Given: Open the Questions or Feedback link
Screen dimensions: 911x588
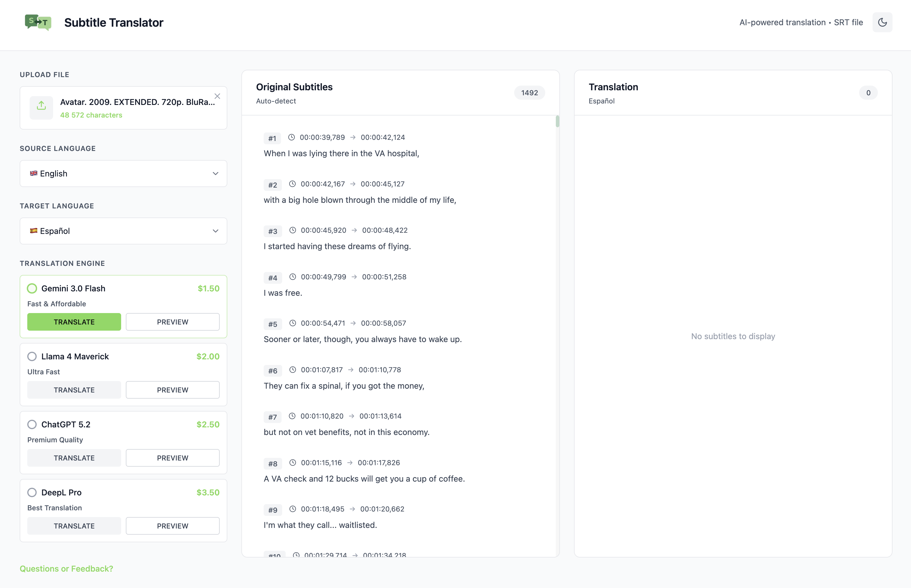Looking at the screenshot, I should coord(67,569).
